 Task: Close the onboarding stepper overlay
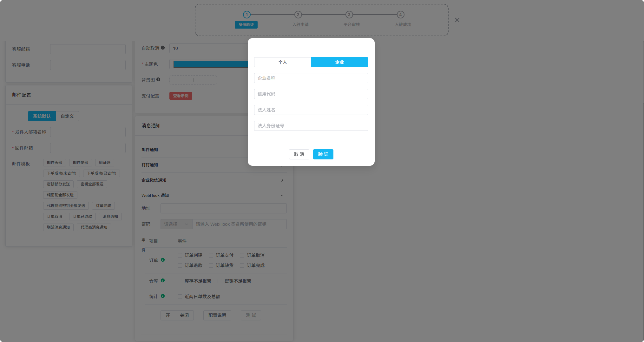457,20
